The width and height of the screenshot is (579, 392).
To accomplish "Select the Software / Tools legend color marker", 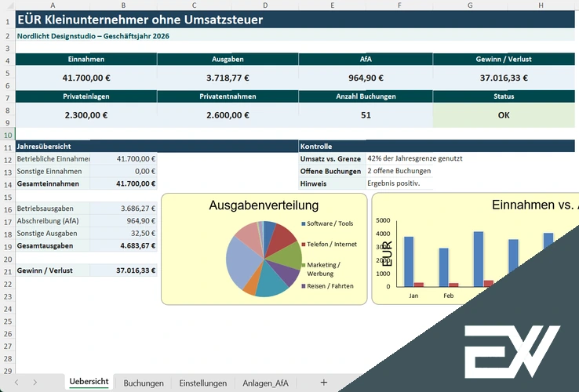I will point(304,224).
